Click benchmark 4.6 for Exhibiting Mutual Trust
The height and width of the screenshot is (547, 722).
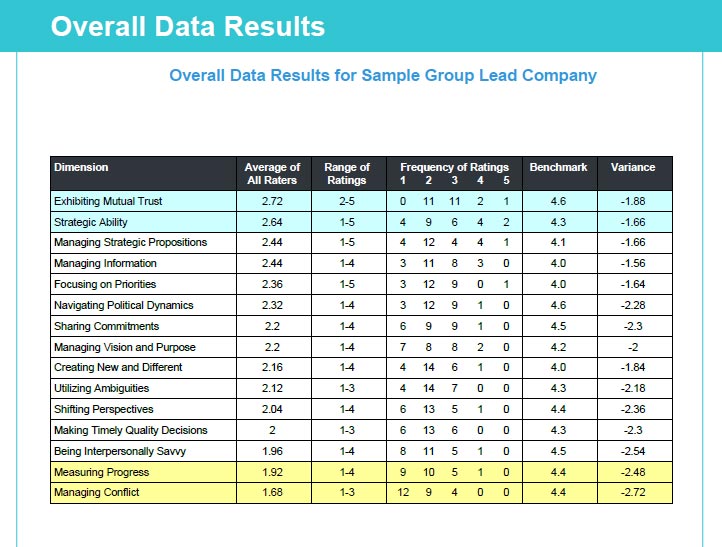(x=558, y=201)
